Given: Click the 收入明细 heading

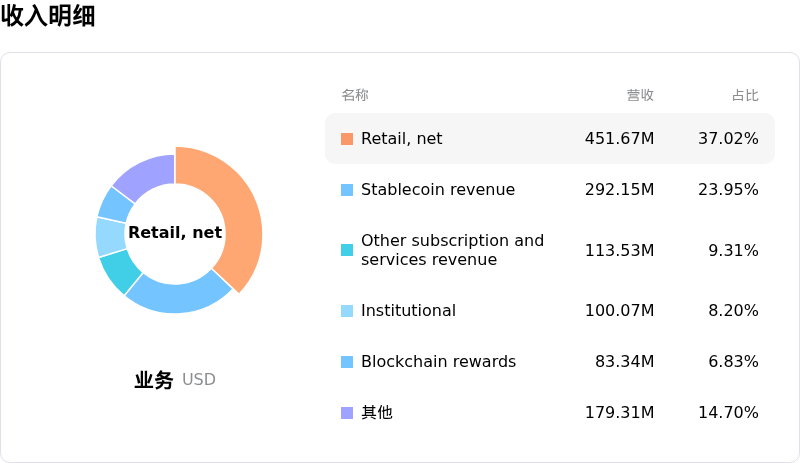Looking at the screenshot, I should [x=48, y=15].
